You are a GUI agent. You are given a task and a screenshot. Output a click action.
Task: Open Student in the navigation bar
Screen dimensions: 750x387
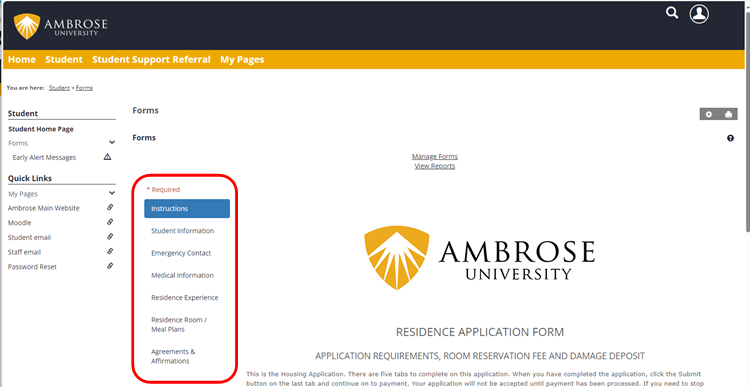click(64, 60)
